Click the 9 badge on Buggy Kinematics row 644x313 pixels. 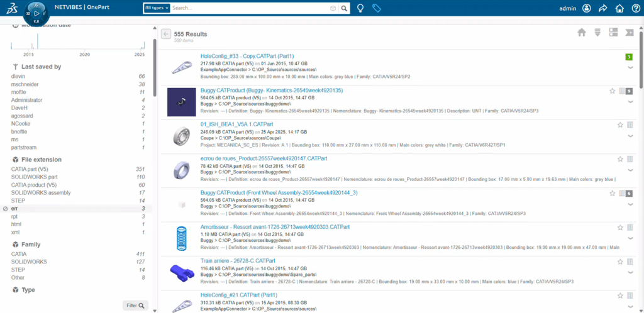pos(629,91)
